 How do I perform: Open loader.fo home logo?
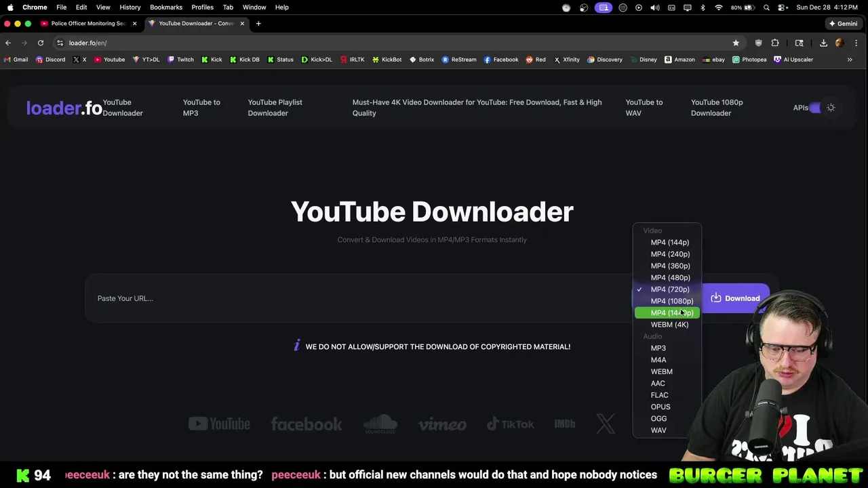[64, 108]
